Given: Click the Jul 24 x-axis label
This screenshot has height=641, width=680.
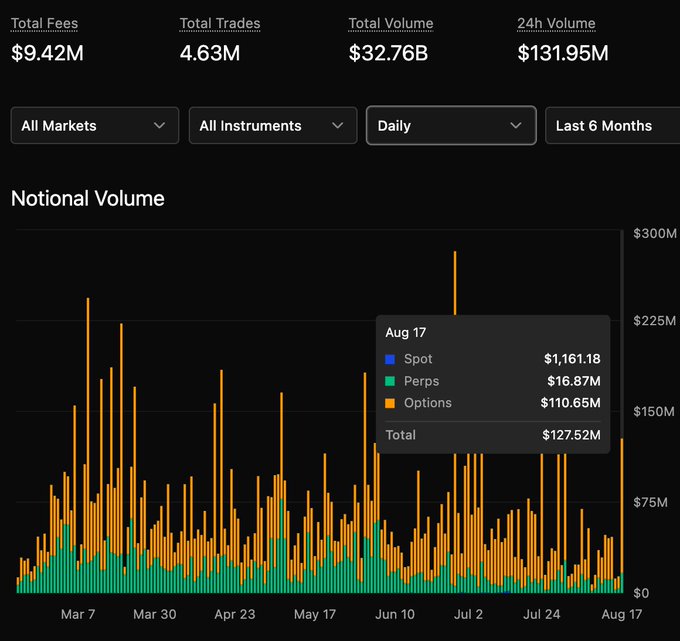Looking at the screenshot, I should (541, 614).
